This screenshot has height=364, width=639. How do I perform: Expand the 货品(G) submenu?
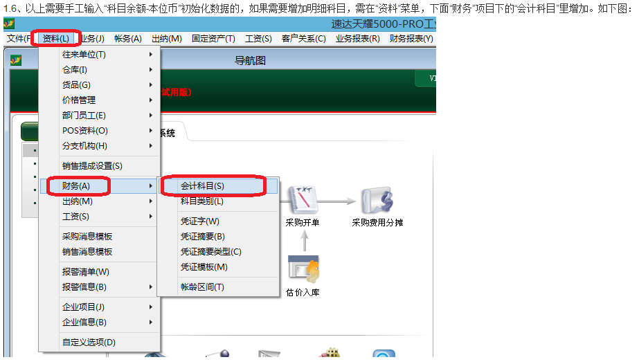(x=100, y=85)
